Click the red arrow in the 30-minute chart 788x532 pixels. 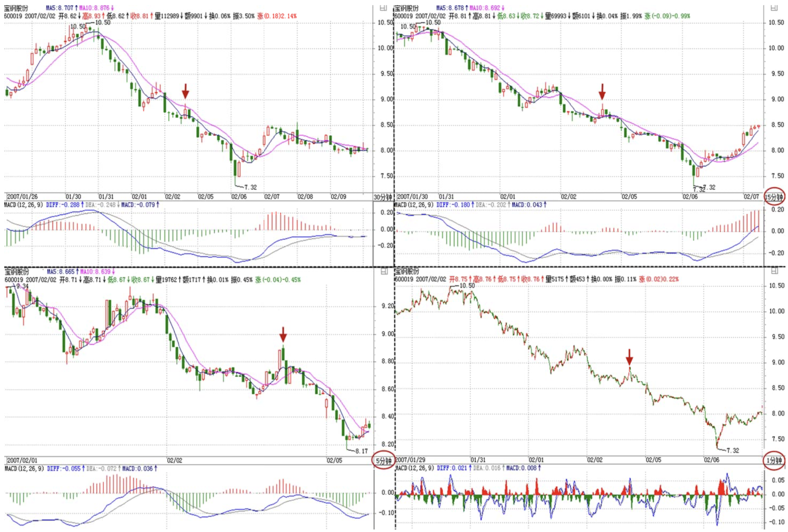[185, 91]
